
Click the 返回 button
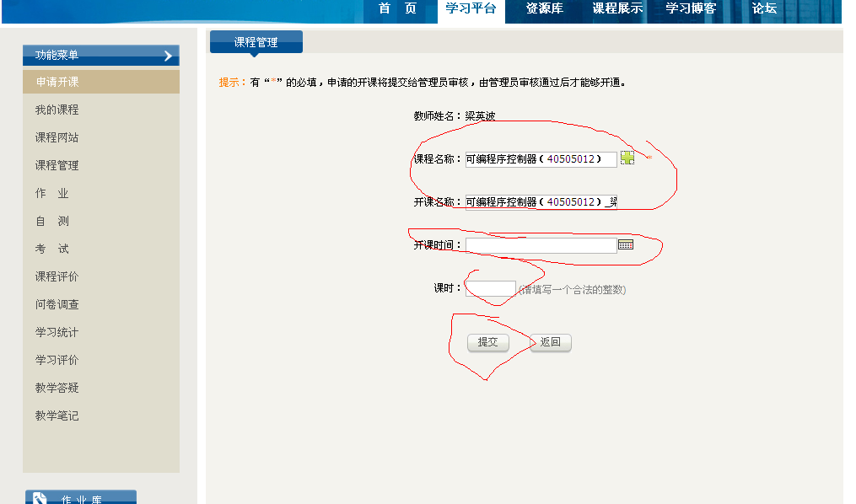(550, 342)
